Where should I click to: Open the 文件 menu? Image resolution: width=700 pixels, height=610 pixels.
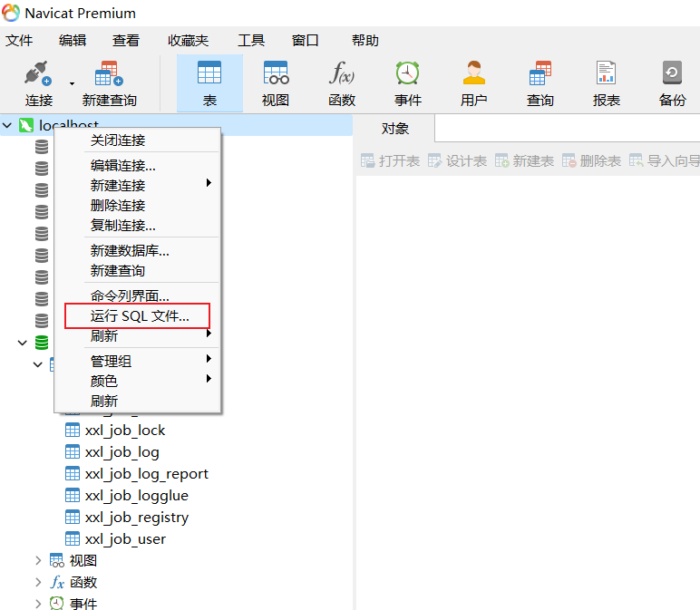coord(19,41)
